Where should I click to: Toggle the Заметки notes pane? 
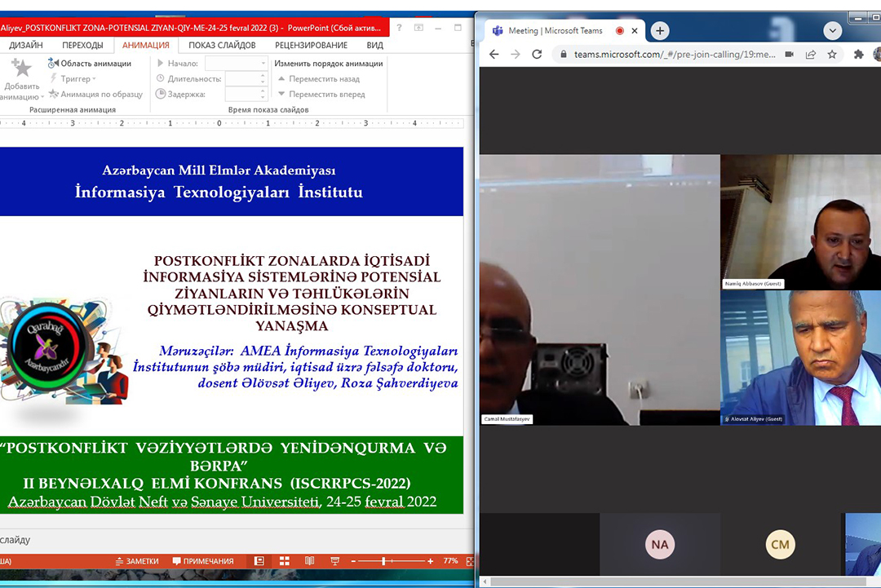click(x=137, y=561)
